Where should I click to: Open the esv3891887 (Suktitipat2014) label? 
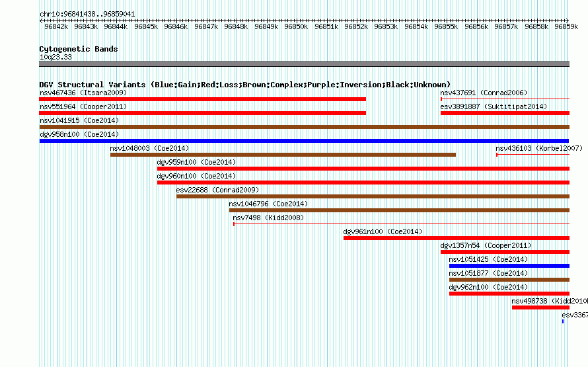coord(494,106)
